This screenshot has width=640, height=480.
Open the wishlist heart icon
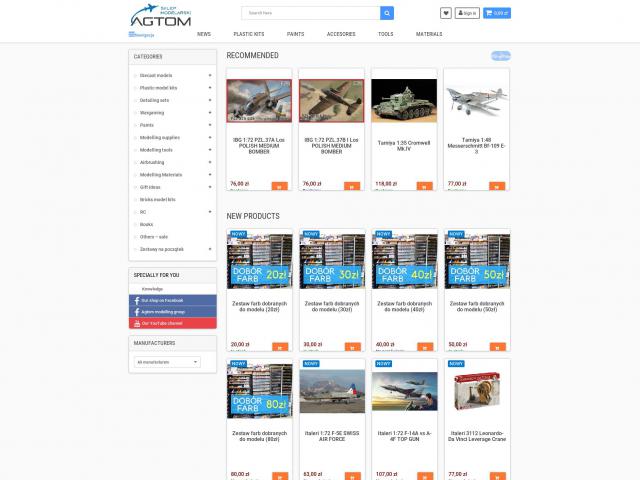point(446,13)
